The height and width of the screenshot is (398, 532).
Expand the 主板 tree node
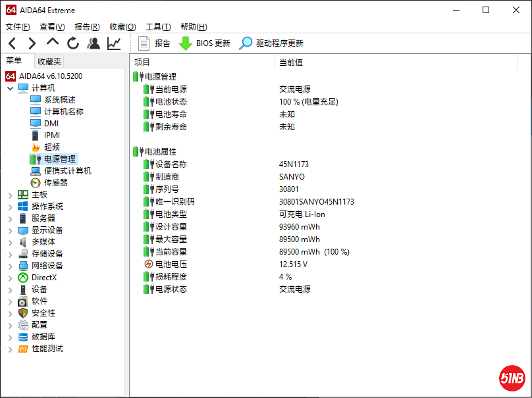pyautogui.click(x=11, y=194)
